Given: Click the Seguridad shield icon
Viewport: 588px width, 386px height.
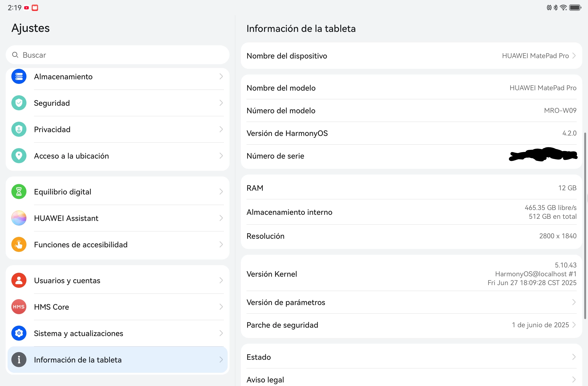Looking at the screenshot, I should (19, 103).
